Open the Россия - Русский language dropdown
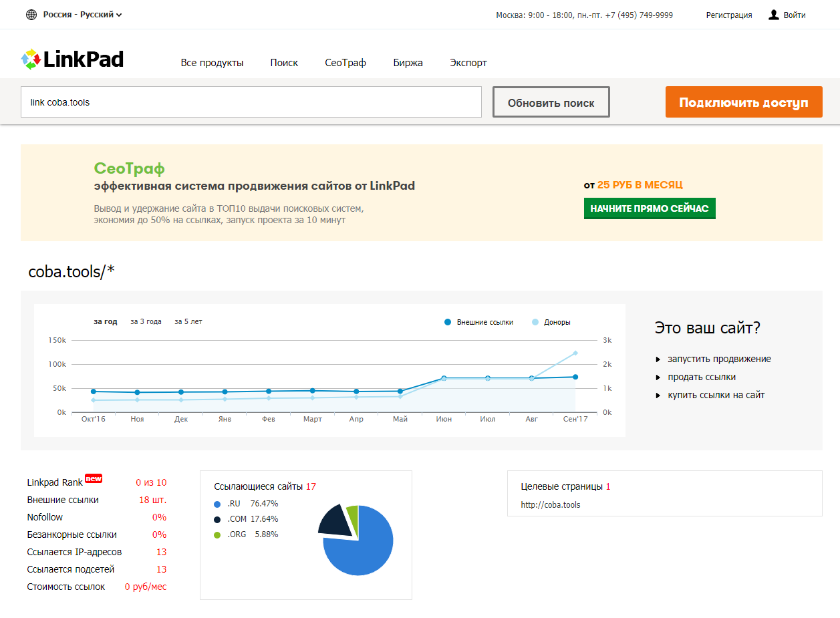This screenshot has height=618, width=840. [x=82, y=15]
